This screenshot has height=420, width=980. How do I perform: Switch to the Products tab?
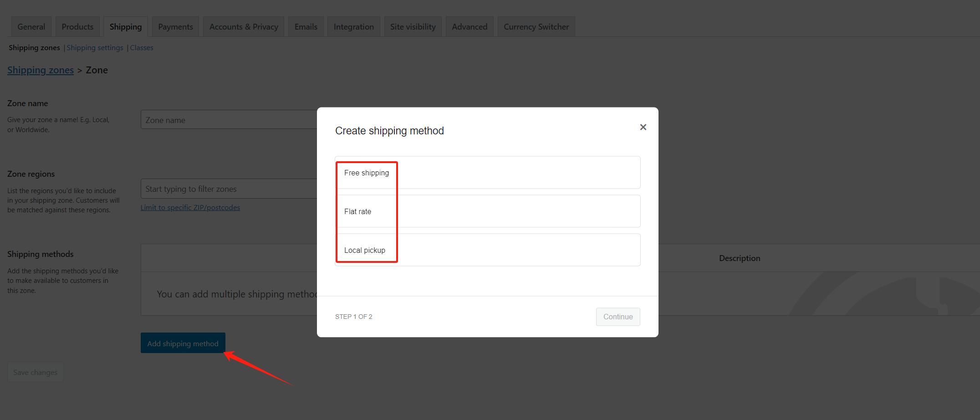click(77, 27)
